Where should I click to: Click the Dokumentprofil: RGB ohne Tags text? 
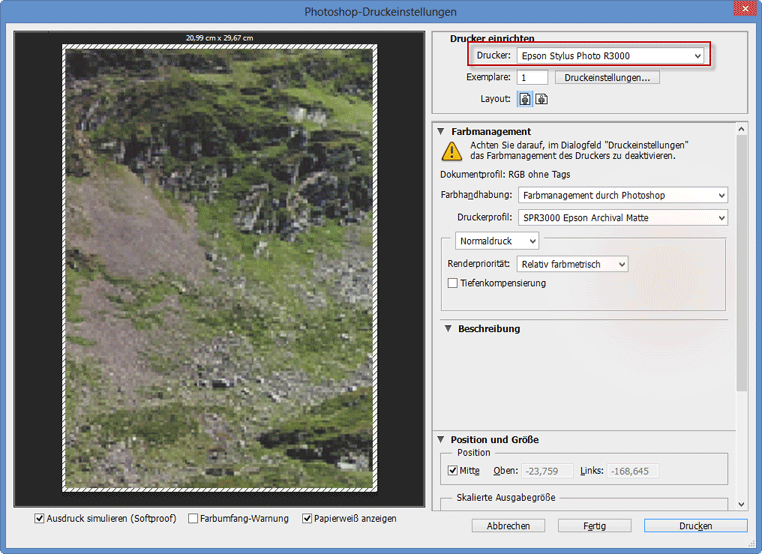(505, 174)
